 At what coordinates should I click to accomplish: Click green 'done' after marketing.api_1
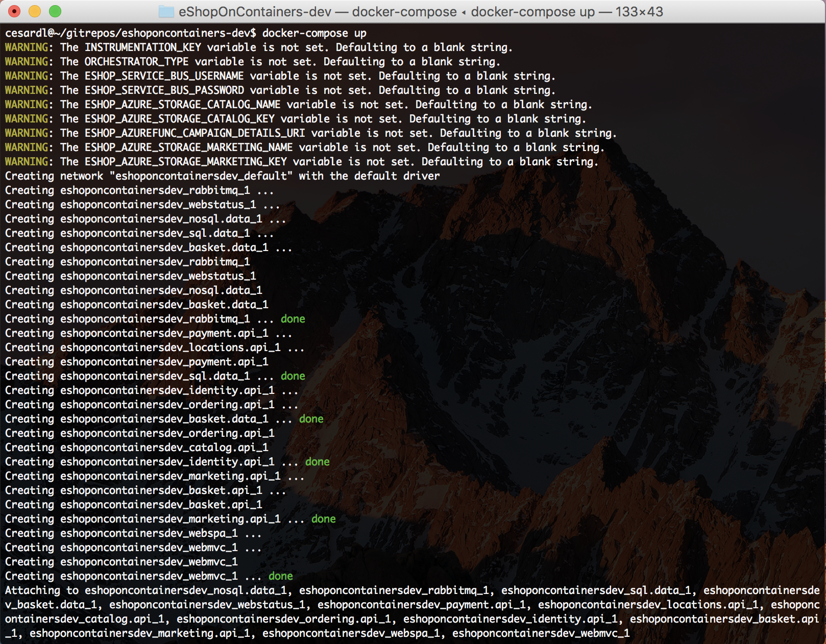point(324,519)
